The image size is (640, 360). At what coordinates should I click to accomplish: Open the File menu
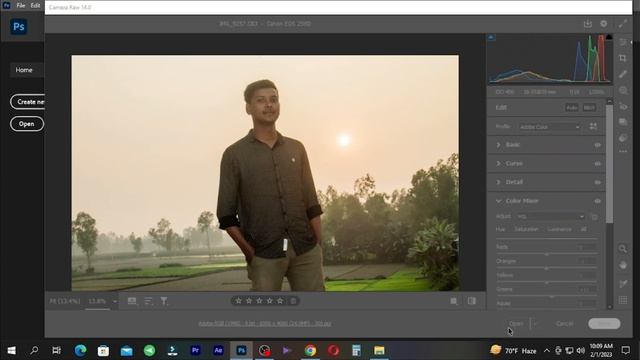click(21, 6)
